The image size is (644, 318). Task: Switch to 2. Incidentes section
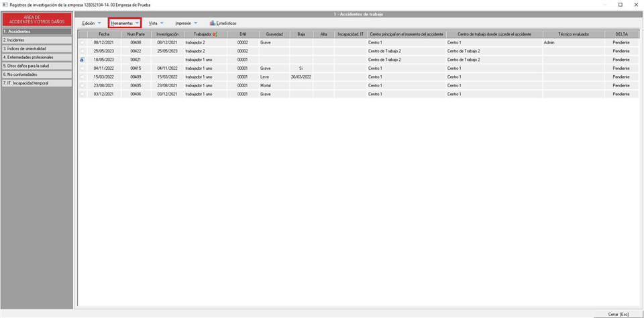[36, 40]
